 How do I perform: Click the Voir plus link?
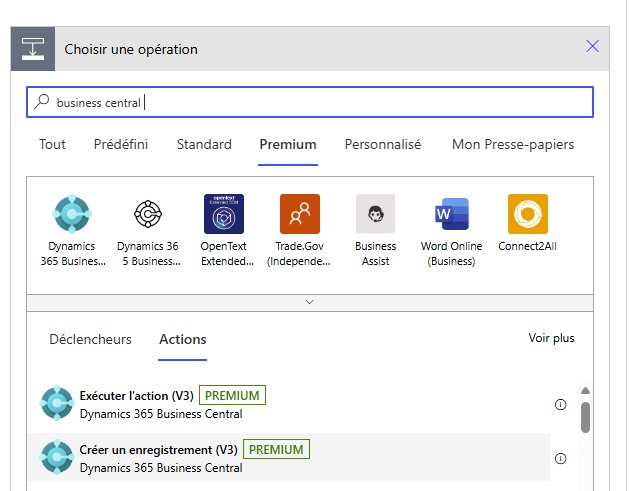(x=551, y=339)
